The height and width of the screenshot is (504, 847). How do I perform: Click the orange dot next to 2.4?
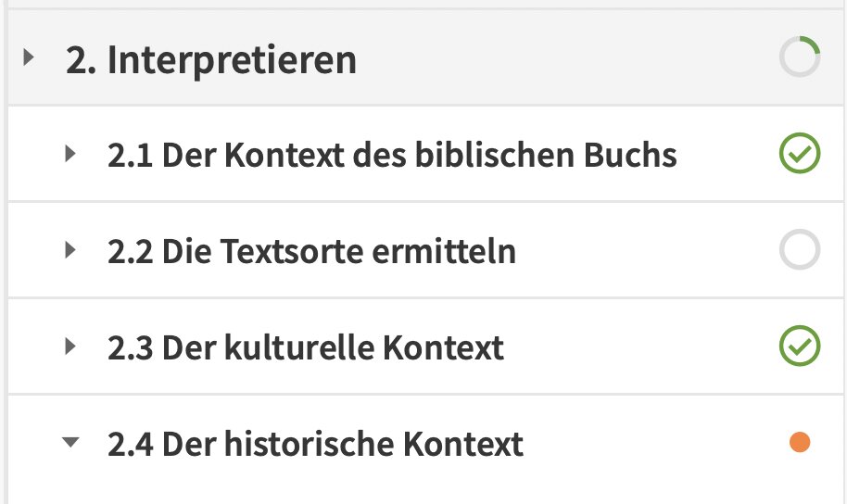pyautogui.click(x=800, y=442)
